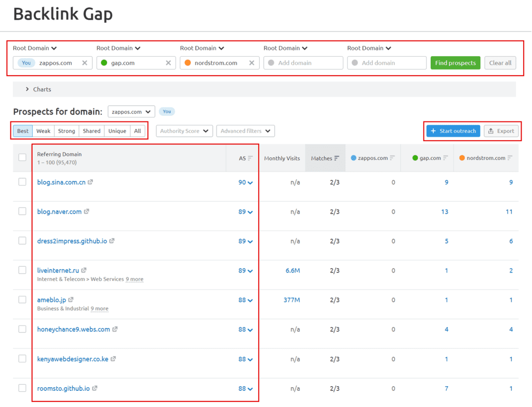Open external link icon for roomsto.github.io
Screen dimensions: 532x407
point(95,388)
